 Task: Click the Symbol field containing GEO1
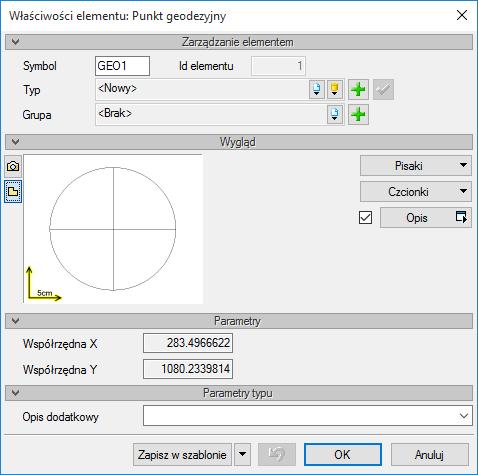pyautogui.click(x=122, y=66)
